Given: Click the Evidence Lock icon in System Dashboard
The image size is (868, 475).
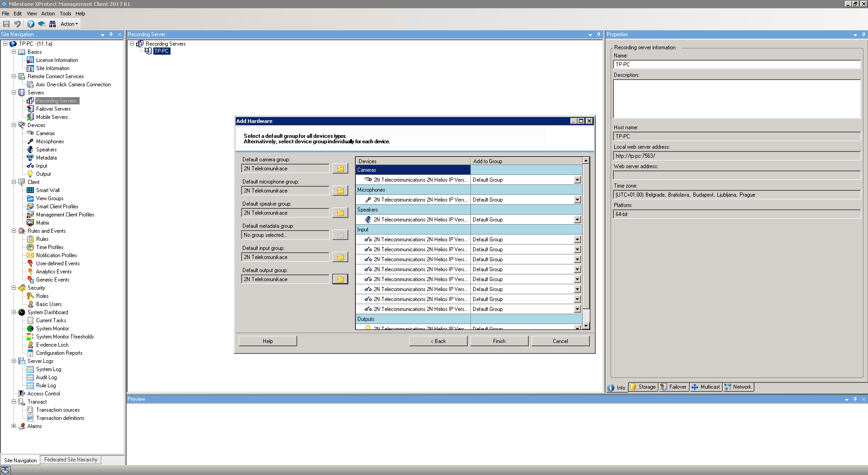Looking at the screenshot, I should point(30,345).
